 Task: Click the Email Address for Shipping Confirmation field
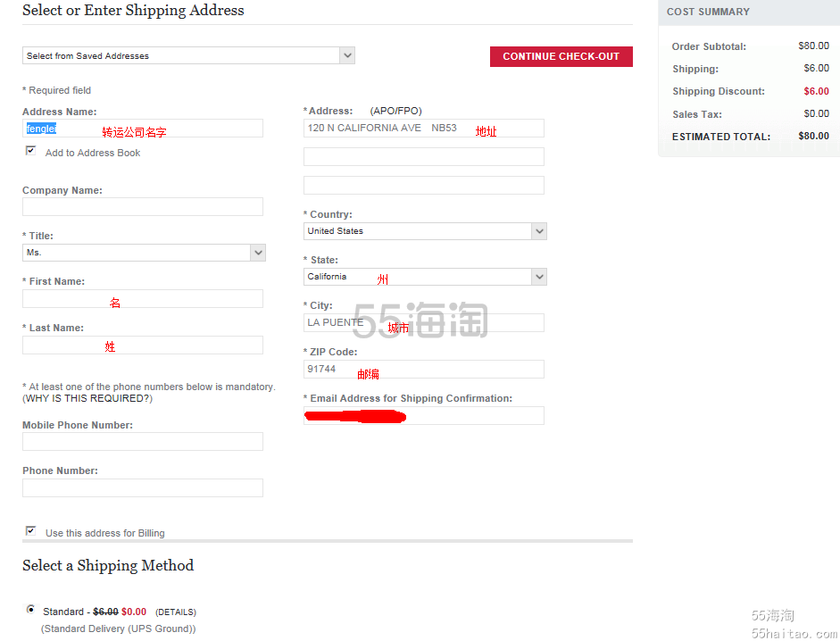click(424, 416)
